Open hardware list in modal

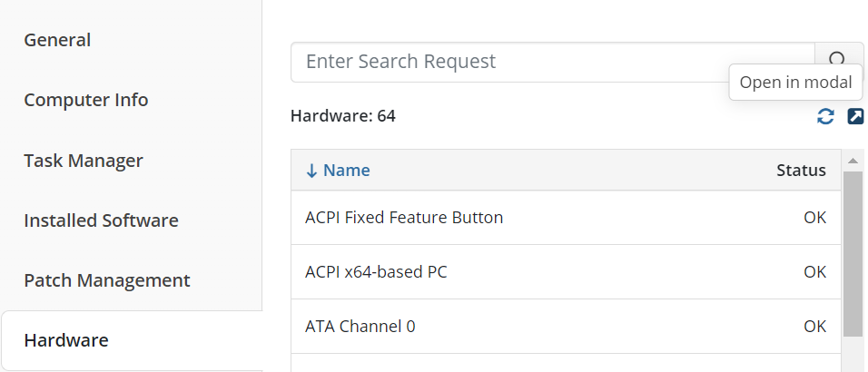tap(855, 116)
